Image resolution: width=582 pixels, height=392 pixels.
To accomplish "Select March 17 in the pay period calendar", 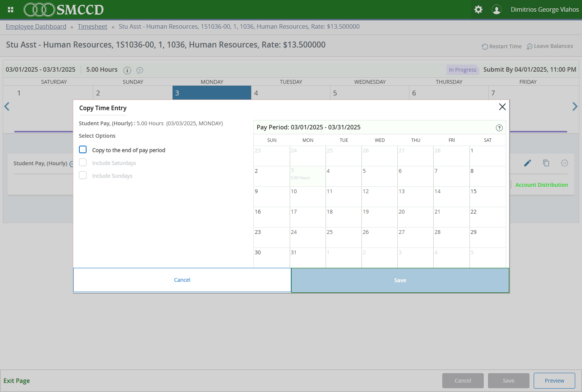I will (307, 217).
